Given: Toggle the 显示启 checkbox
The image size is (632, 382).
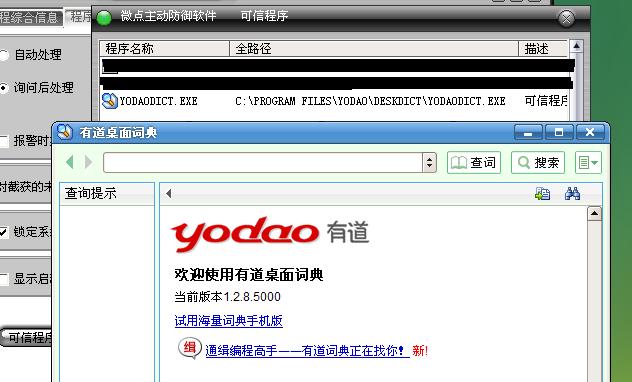Looking at the screenshot, I should (4, 279).
